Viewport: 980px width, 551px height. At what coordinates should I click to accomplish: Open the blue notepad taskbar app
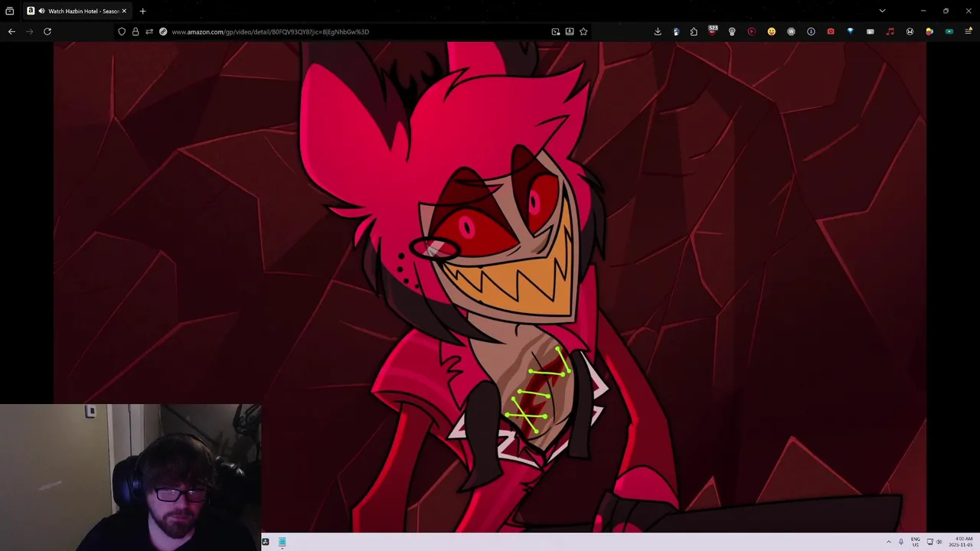[282, 542]
